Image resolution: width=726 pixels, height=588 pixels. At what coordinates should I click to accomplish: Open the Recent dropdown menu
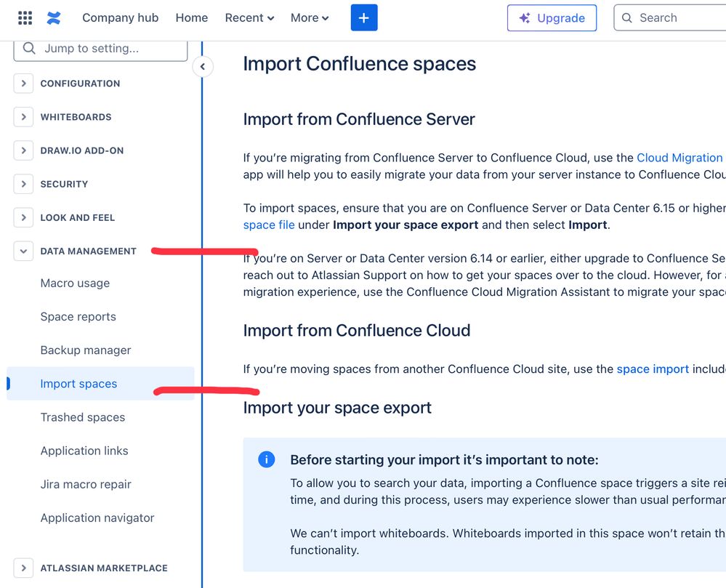point(249,17)
